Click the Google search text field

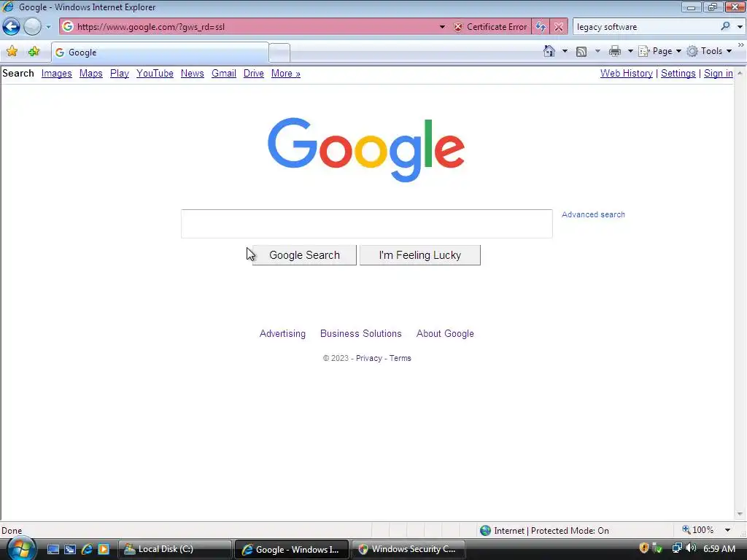[367, 223]
